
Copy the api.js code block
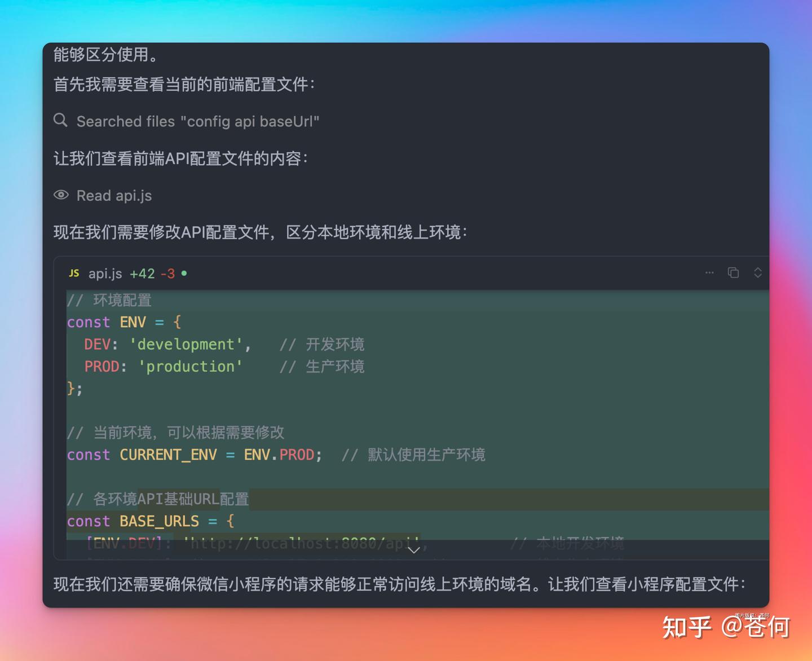(733, 273)
